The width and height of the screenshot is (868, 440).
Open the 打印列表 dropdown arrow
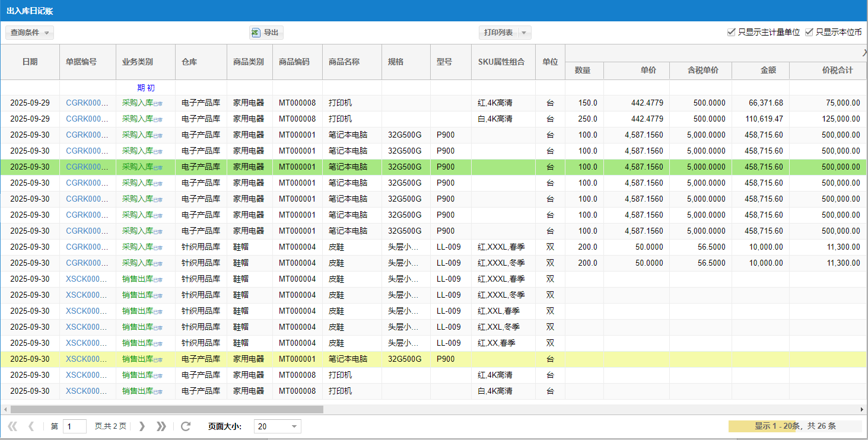(x=524, y=33)
